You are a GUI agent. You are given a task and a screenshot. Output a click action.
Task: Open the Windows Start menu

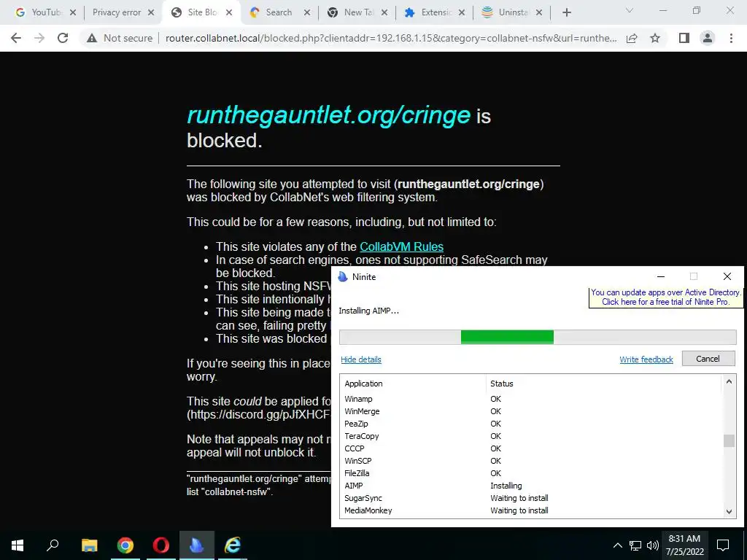tap(18, 545)
